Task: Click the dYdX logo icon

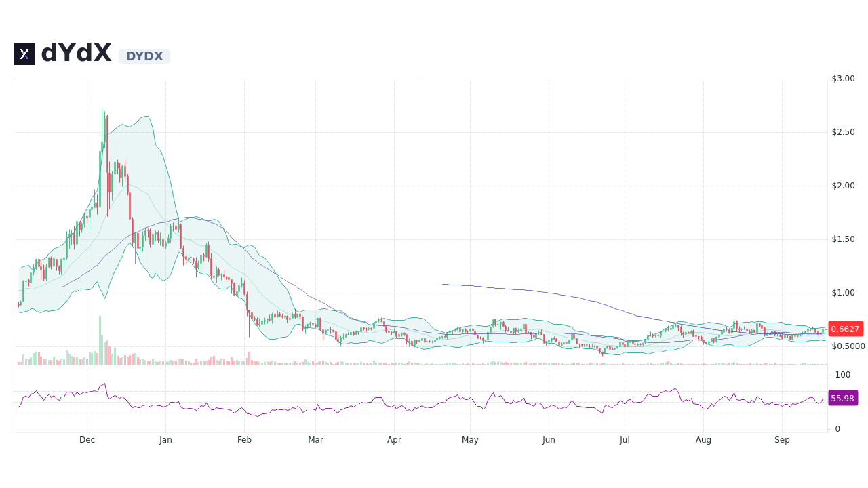Action: coord(24,54)
